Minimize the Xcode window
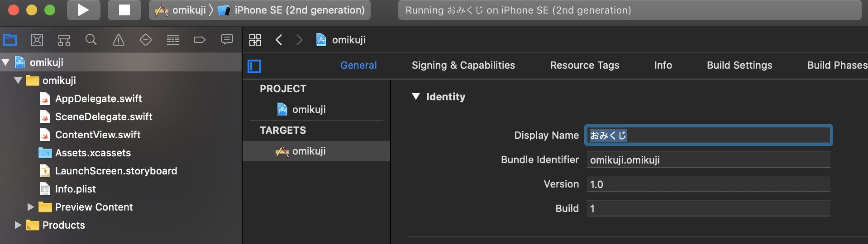The width and height of the screenshot is (868, 244). click(32, 10)
